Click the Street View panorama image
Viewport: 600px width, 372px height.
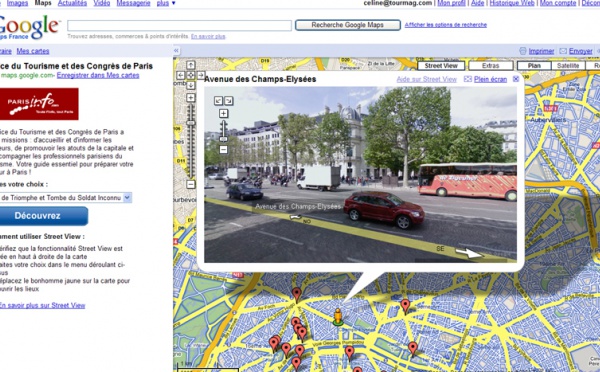(x=360, y=175)
